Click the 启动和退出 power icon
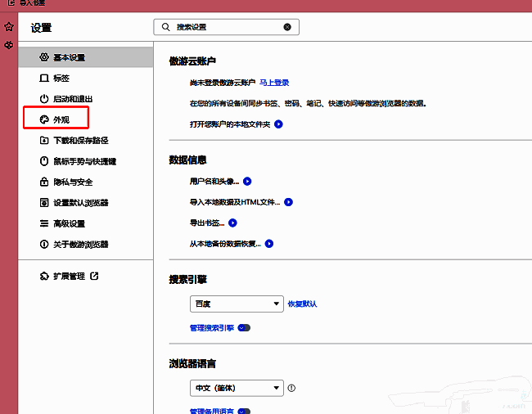Screen dimensions: 532x414 point(44,99)
